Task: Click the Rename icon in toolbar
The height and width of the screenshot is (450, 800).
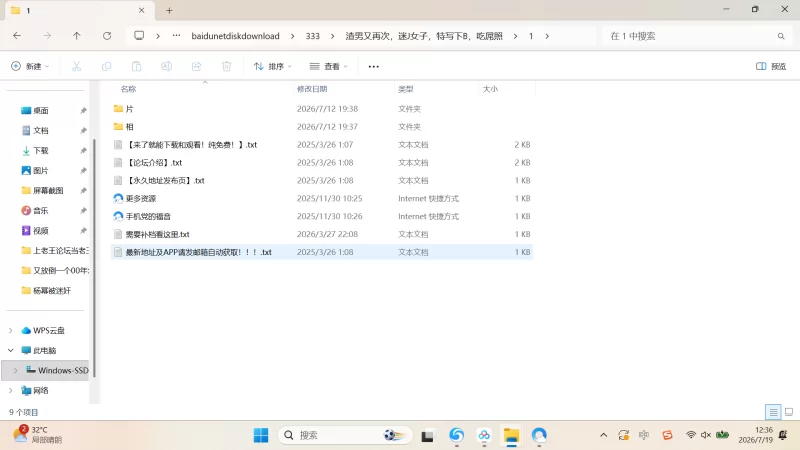Action: 166,66
